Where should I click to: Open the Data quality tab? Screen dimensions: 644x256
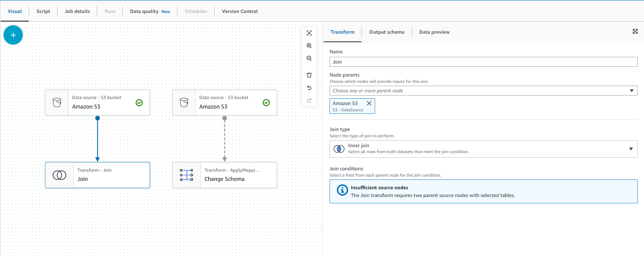(150, 11)
